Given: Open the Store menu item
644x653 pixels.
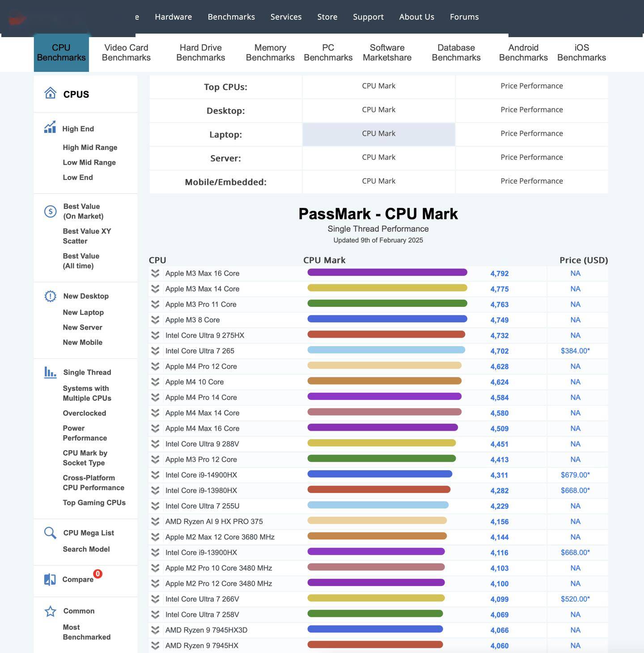Looking at the screenshot, I should [327, 17].
